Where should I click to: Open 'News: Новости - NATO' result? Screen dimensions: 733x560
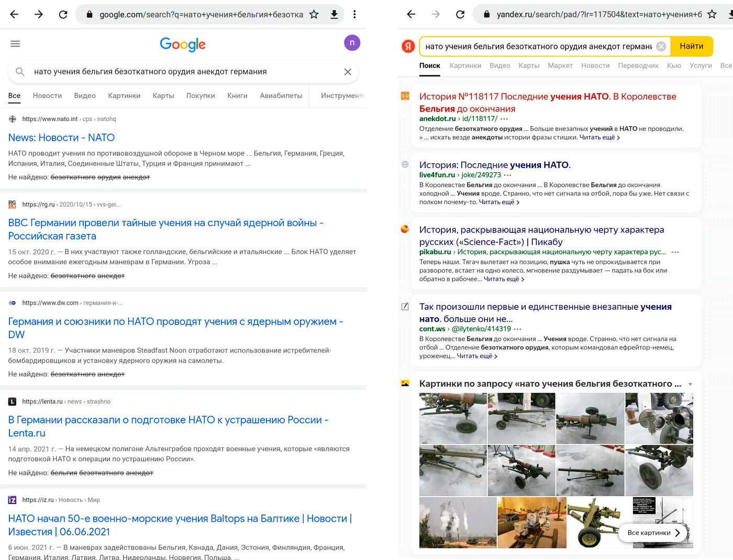pyautogui.click(x=61, y=138)
